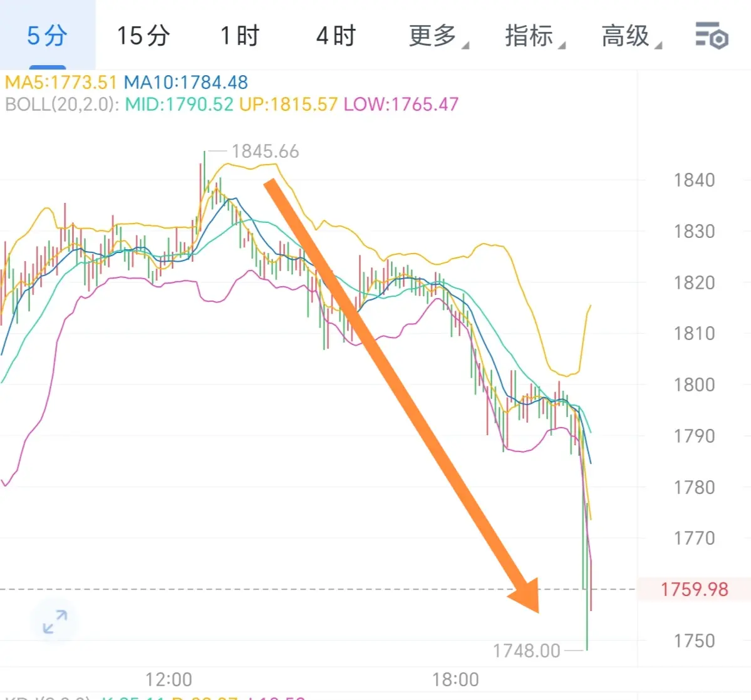The height and width of the screenshot is (700, 751).
Task: Tap the 12:00 time axis label
Action: 168,679
